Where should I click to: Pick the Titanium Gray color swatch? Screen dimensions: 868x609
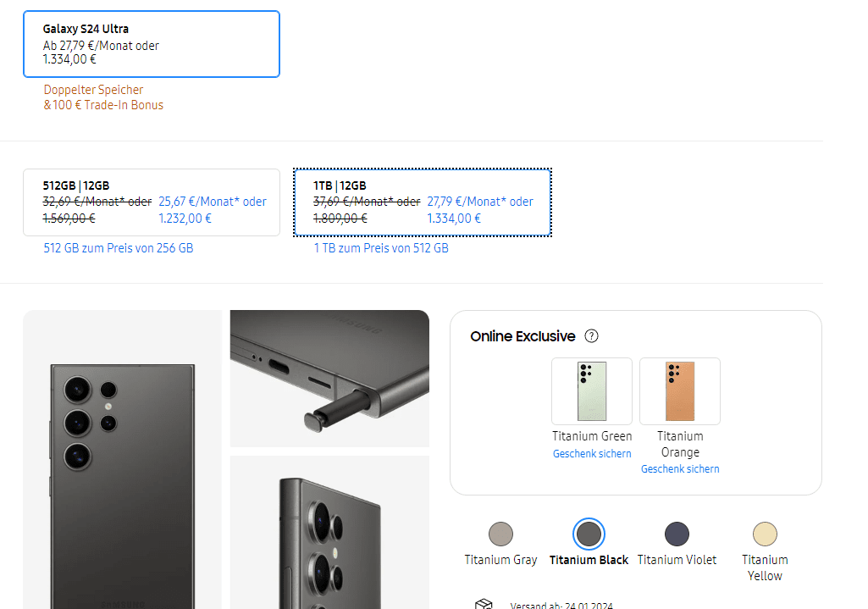(500, 534)
